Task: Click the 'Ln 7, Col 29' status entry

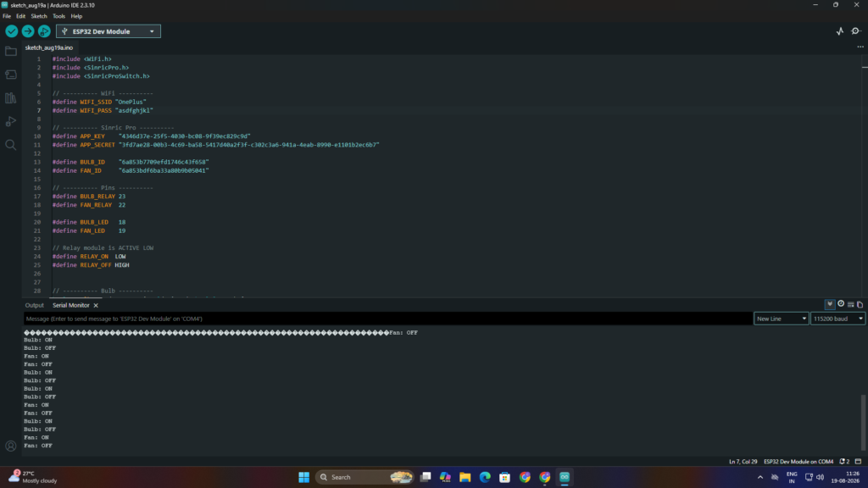Action: tap(743, 462)
